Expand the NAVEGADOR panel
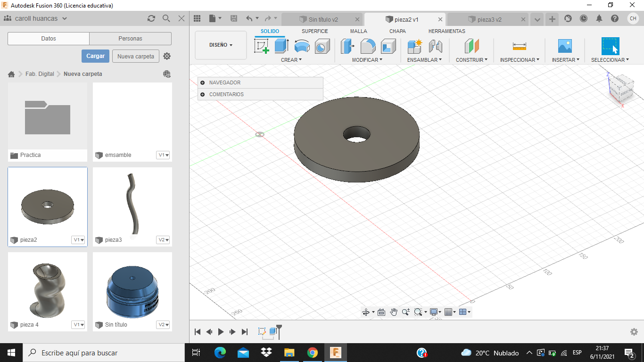This screenshot has width=644, height=362. pyautogui.click(x=202, y=82)
